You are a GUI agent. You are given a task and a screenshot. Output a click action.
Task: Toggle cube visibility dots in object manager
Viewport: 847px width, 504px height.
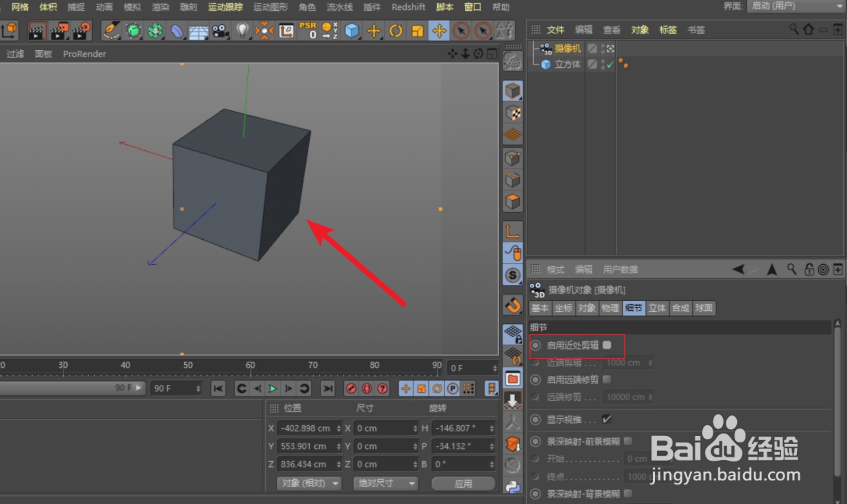(603, 65)
